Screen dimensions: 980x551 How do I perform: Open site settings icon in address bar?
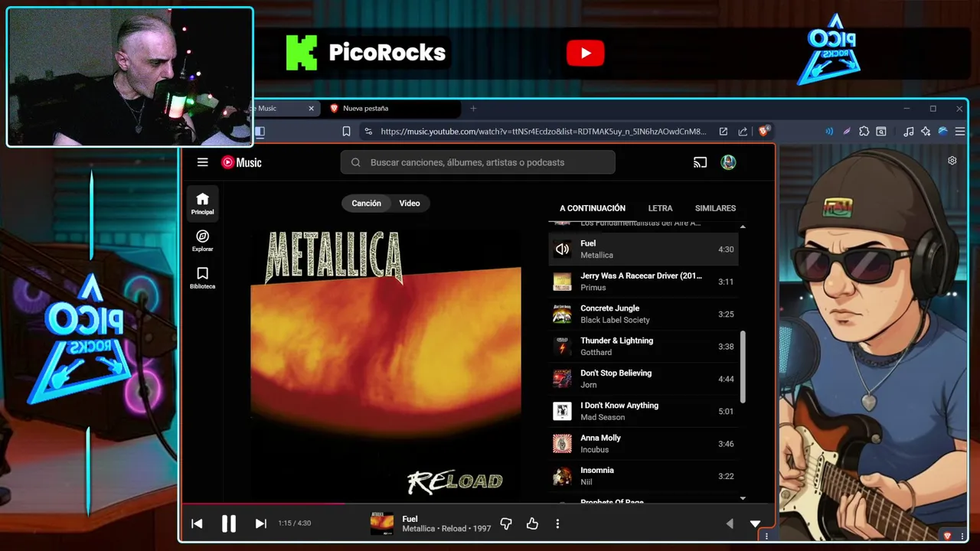tap(368, 132)
